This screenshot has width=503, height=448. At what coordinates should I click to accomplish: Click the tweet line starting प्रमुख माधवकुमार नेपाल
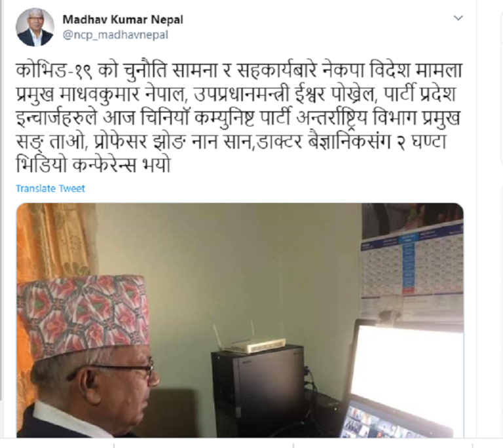[236, 94]
